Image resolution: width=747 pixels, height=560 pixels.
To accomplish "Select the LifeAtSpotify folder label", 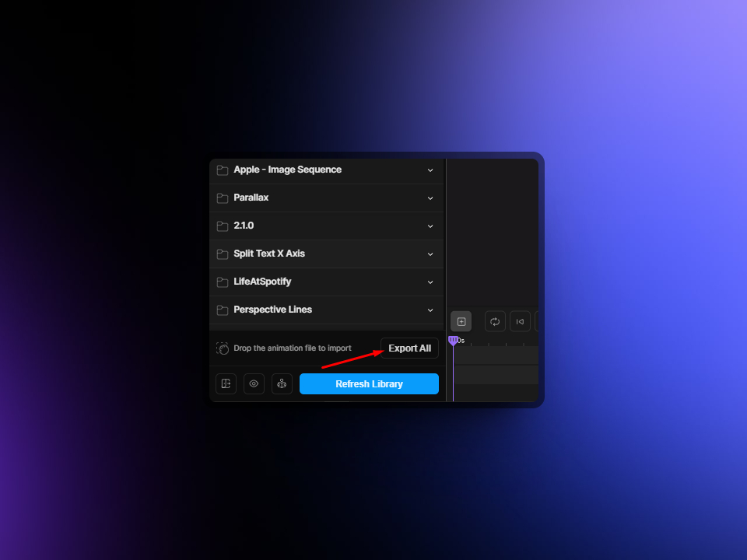I will tap(262, 282).
